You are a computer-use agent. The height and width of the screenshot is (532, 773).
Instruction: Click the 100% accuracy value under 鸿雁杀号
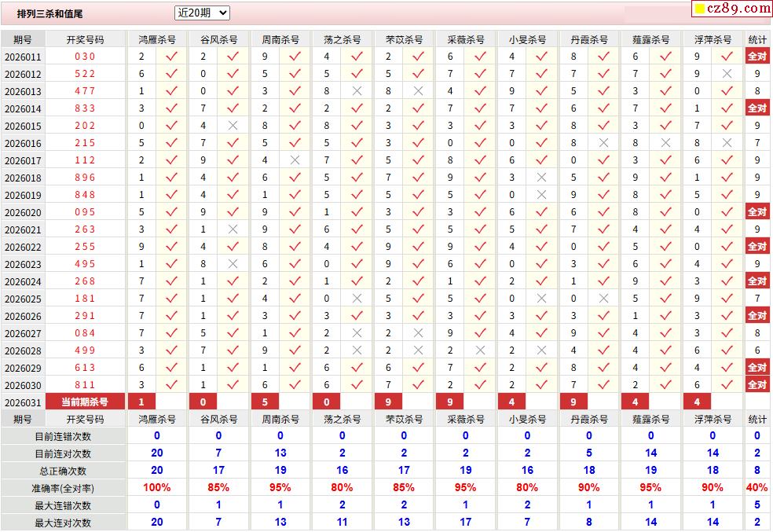point(157,488)
